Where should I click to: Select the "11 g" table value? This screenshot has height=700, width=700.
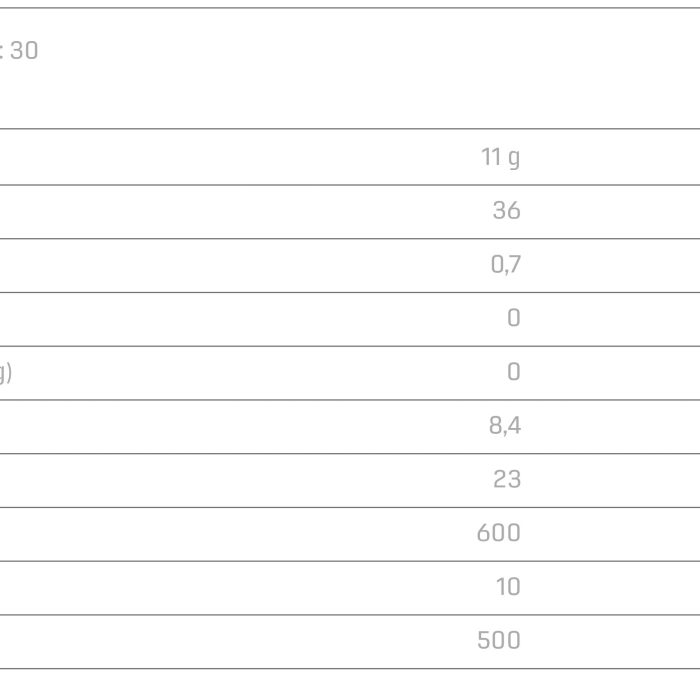(500, 158)
